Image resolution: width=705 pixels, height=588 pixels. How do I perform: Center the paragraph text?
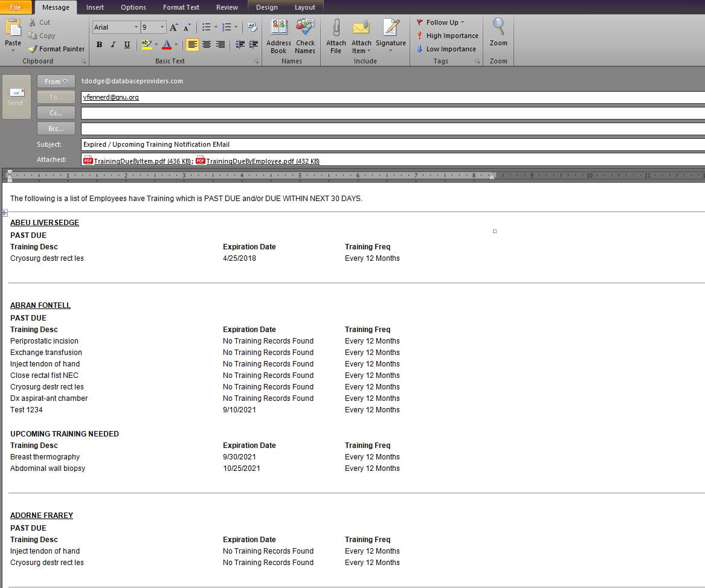207,45
